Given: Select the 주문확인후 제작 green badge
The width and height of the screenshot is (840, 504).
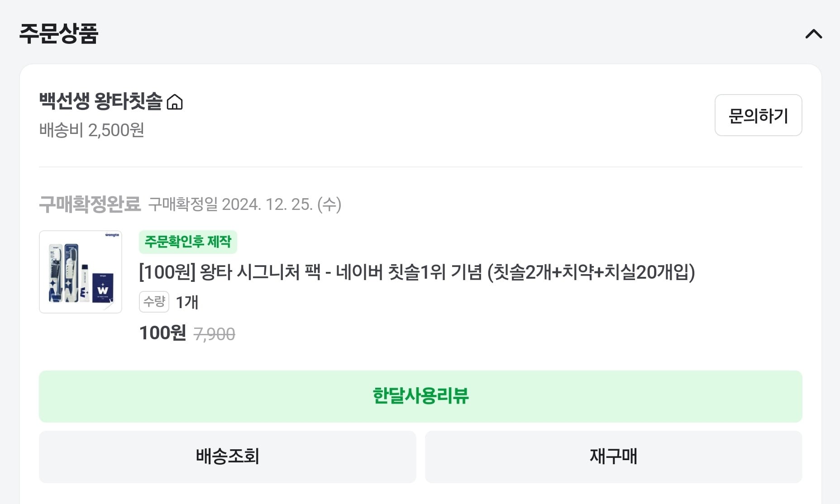Looking at the screenshot, I should [x=188, y=242].
